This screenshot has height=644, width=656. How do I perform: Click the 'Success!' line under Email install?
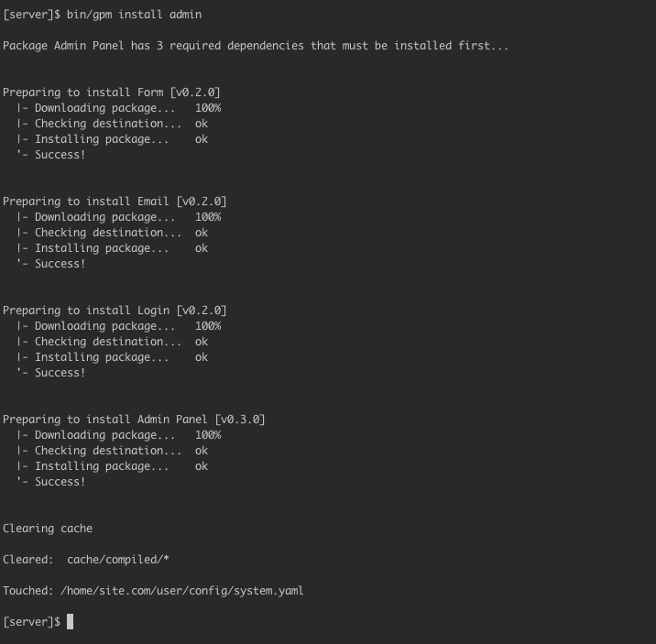point(60,264)
